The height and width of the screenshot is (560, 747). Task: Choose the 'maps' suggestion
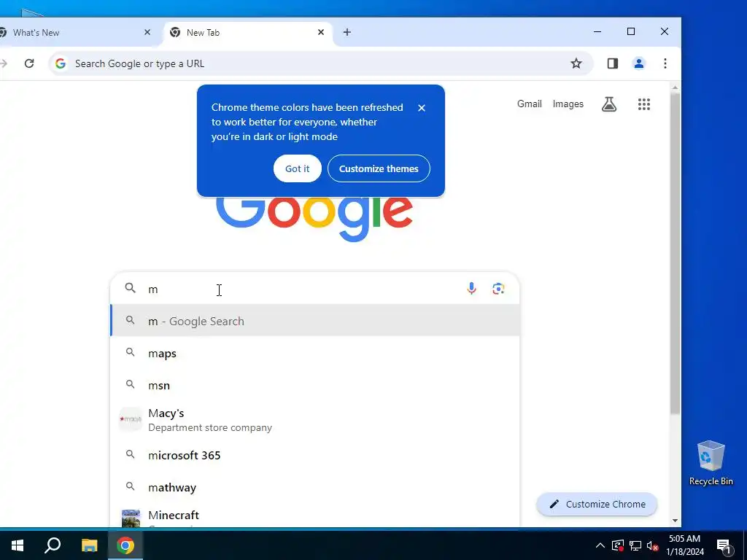tap(315, 353)
